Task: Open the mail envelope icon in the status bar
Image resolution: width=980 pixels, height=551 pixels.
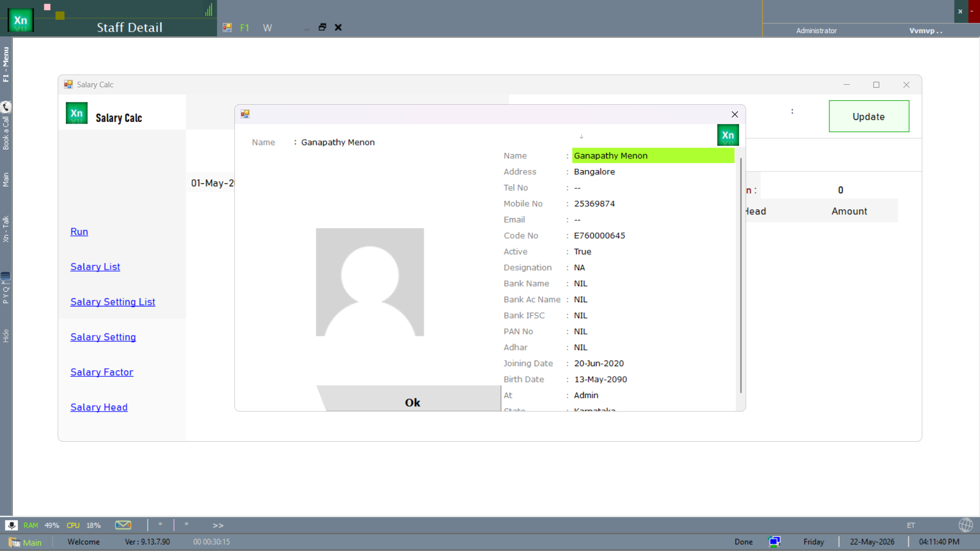Action: point(123,525)
